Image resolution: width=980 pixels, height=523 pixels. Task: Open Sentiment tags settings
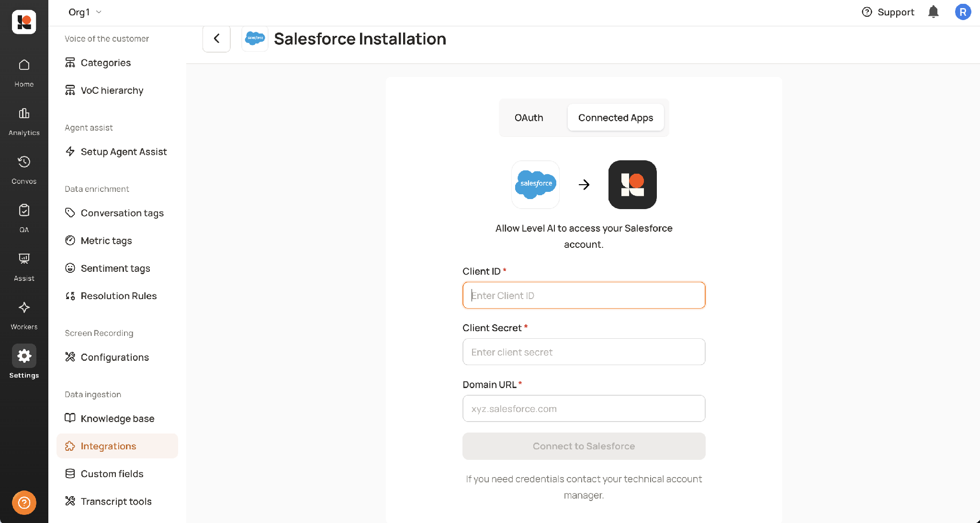tap(117, 268)
